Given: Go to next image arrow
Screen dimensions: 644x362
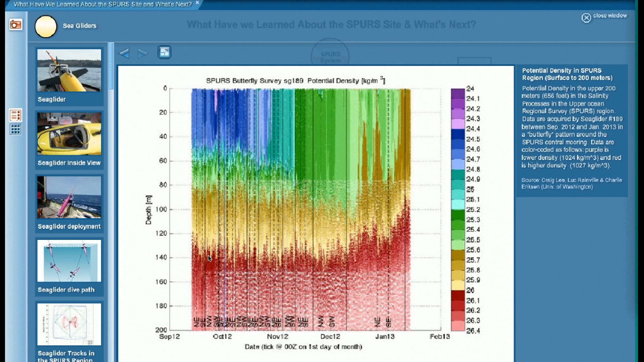Looking at the screenshot, I should [142, 53].
